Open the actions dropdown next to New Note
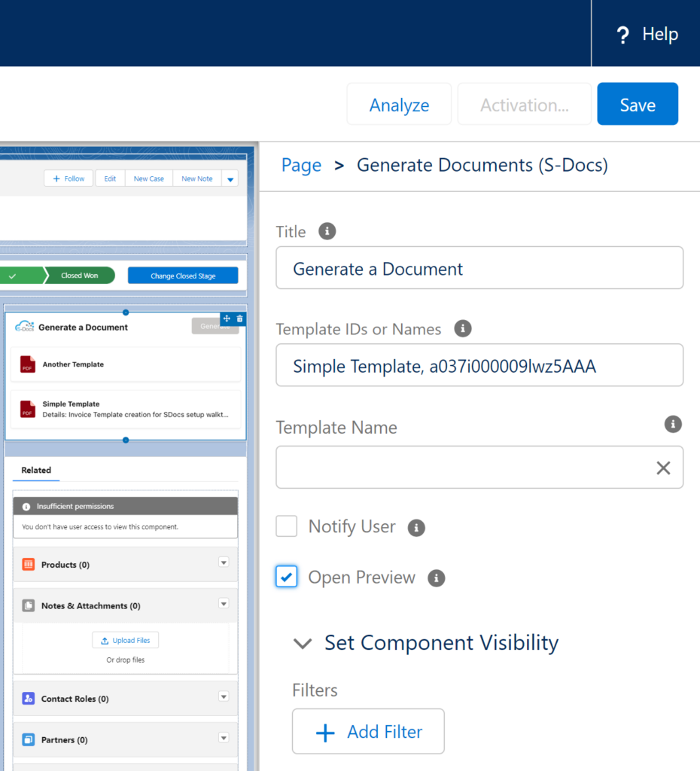Screen dimensions: 700x771 pyautogui.click(x=229, y=178)
